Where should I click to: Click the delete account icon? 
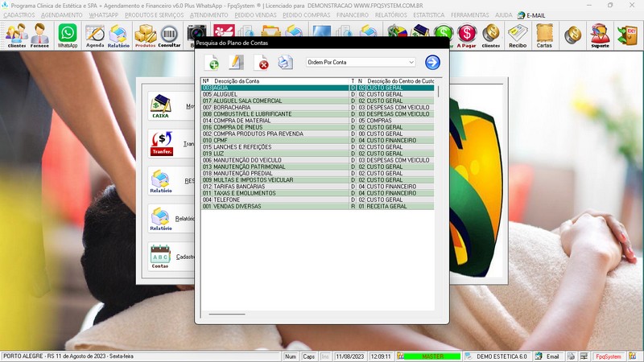coord(262,63)
